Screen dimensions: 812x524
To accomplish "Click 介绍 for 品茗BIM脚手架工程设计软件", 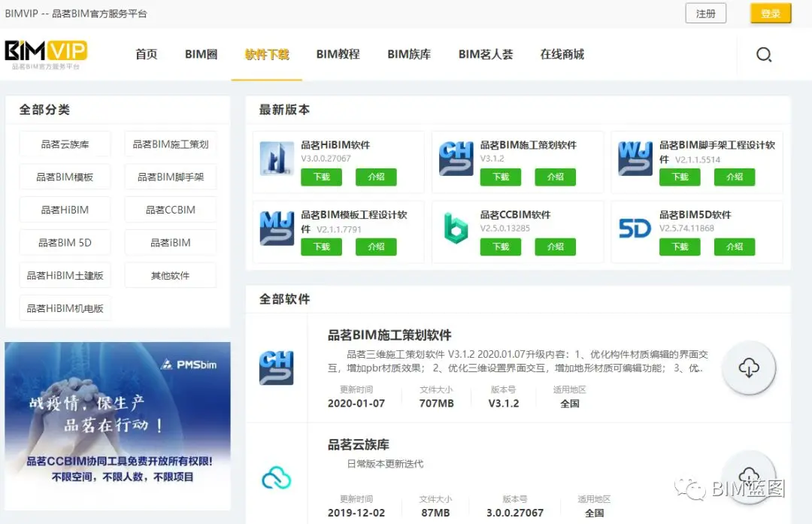I will (x=735, y=177).
